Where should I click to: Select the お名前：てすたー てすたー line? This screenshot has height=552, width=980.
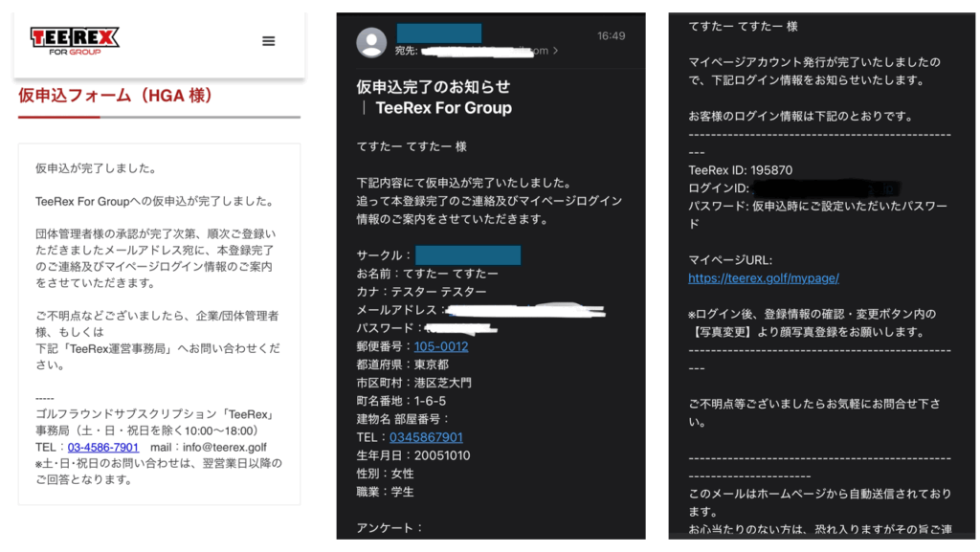point(428,274)
